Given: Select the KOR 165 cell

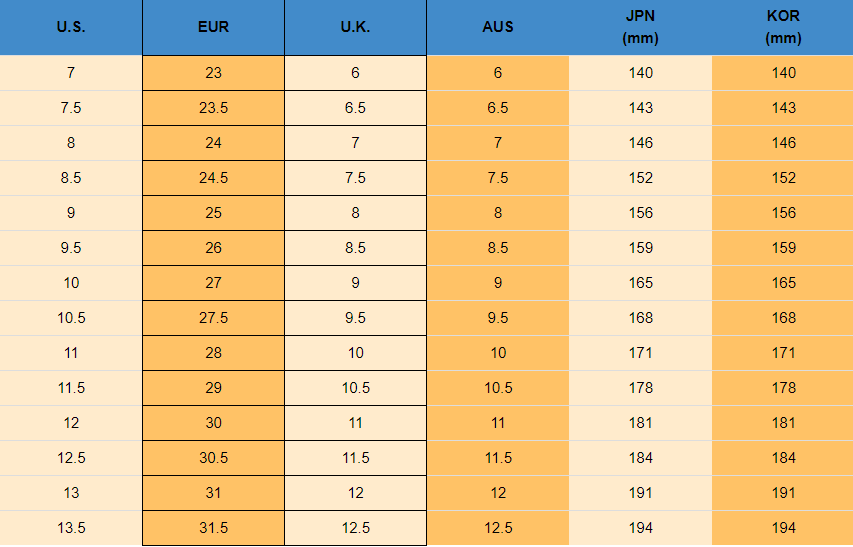Looking at the screenshot, I should pos(782,283).
